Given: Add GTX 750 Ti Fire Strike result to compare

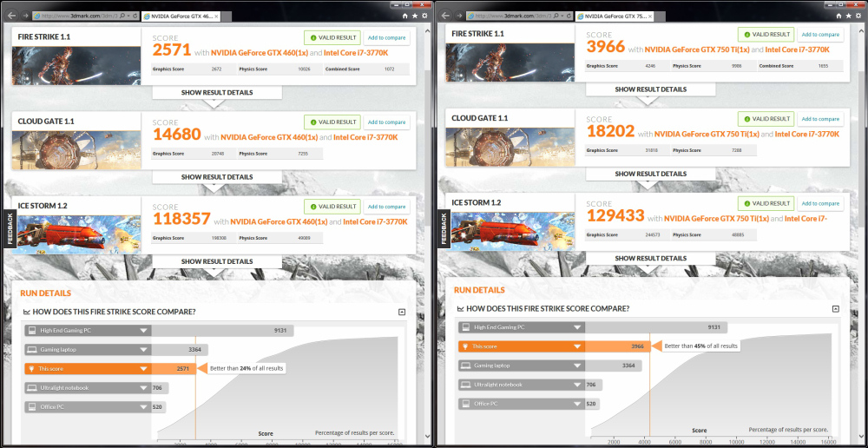Looking at the screenshot, I should pos(820,35).
